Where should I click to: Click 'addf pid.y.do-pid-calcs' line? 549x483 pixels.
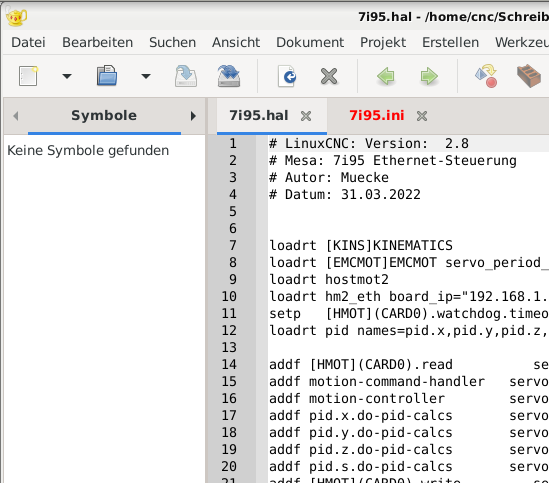pyautogui.click(x=361, y=433)
